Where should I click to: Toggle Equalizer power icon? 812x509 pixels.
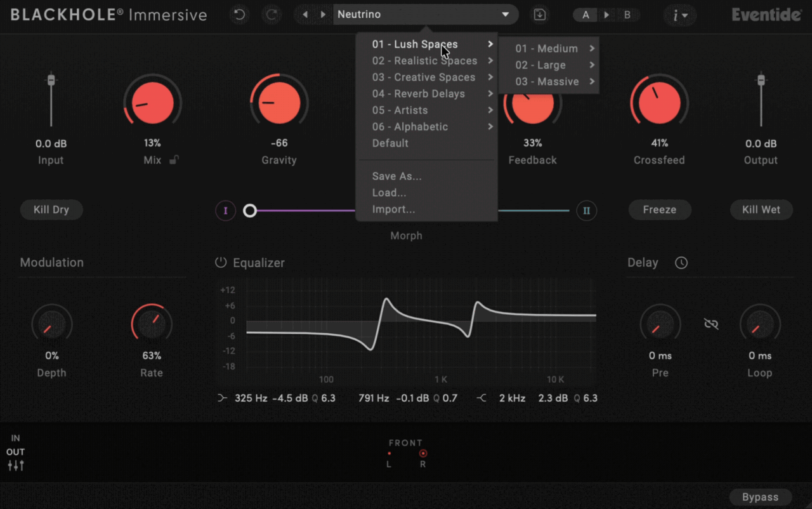[x=221, y=263]
